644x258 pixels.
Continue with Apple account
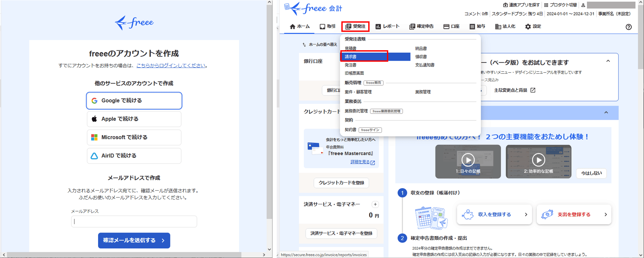coord(134,119)
